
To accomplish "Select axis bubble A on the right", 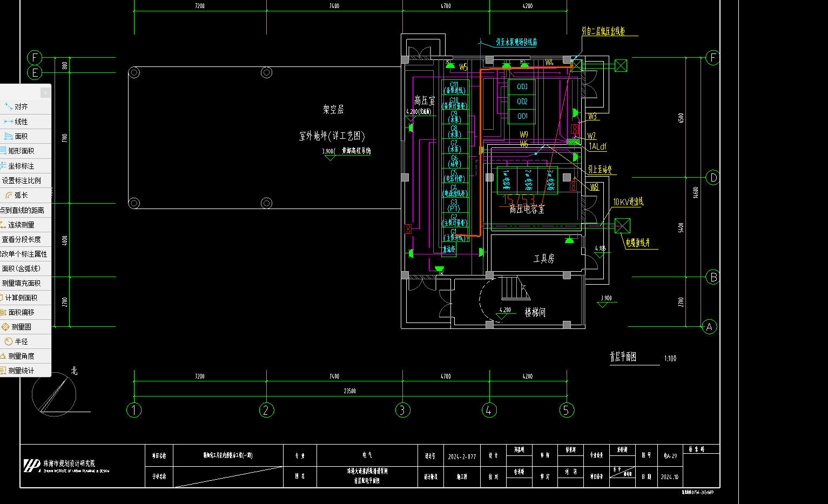I will click(709, 326).
